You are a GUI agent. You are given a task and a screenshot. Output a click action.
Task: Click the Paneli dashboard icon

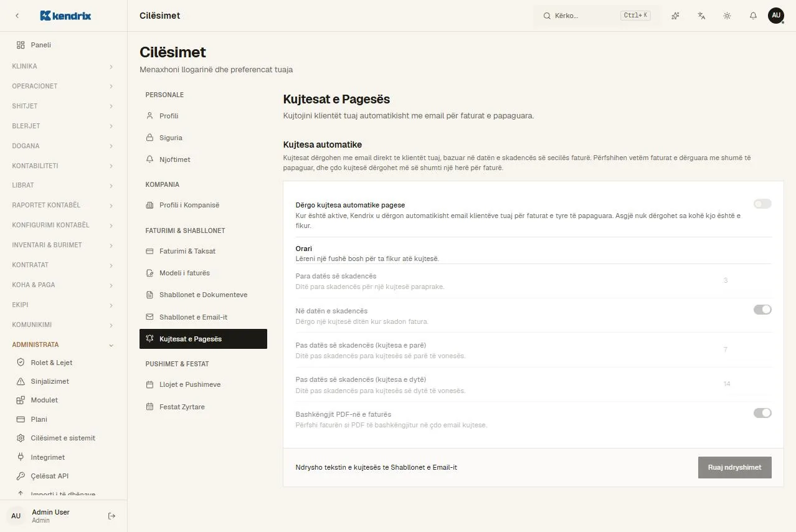pyautogui.click(x=21, y=45)
